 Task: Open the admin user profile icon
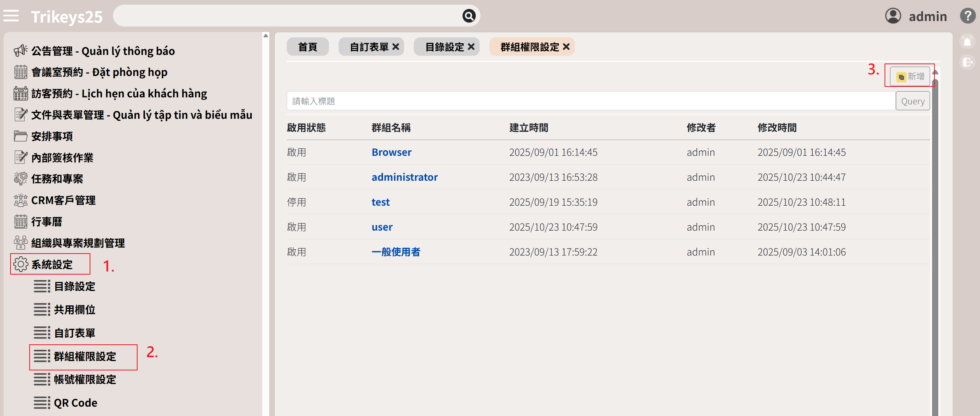click(893, 16)
